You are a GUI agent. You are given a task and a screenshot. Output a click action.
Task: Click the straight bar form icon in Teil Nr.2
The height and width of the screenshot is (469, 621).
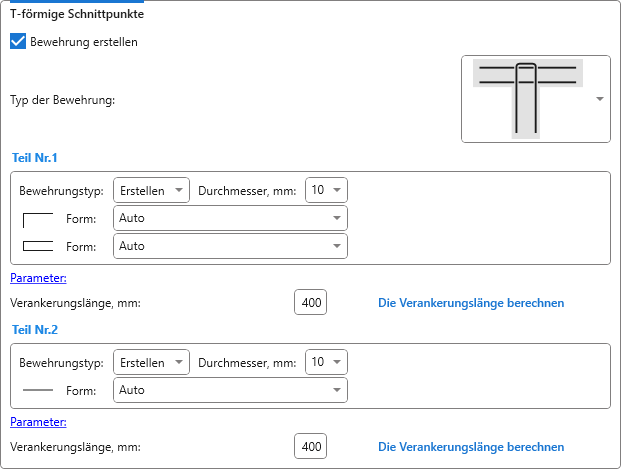tap(37, 390)
